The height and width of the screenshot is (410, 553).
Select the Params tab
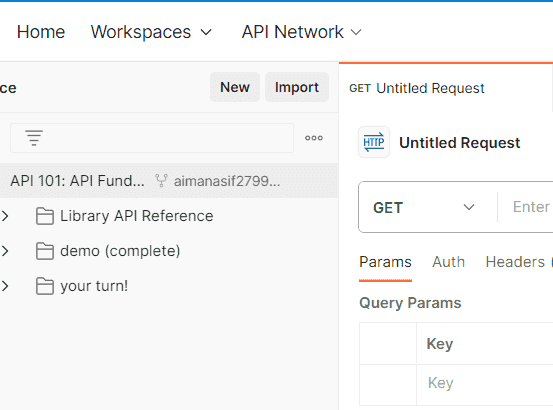pyautogui.click(x=385, y=262)
